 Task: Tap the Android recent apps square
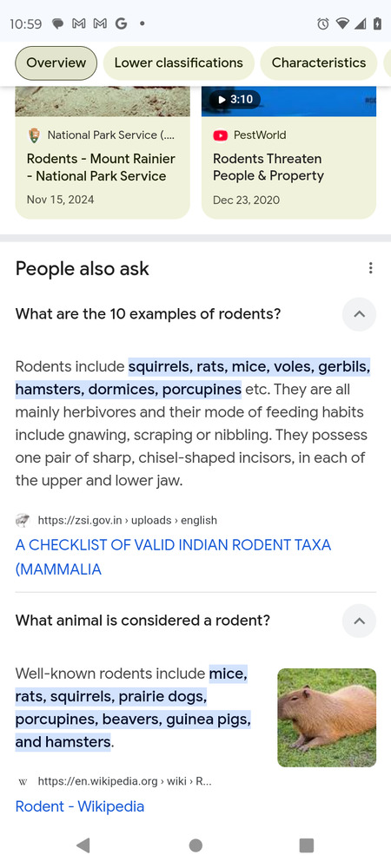306,845
